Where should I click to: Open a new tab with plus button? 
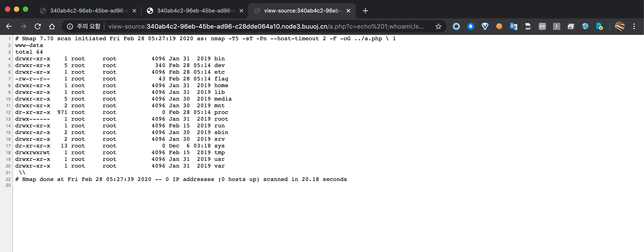[x=365, y=11]
